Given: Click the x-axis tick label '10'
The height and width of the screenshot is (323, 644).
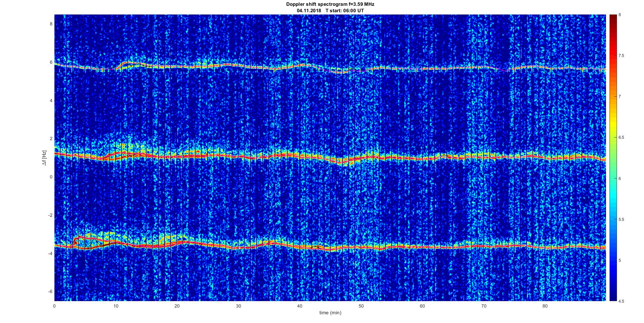Looking at the screenshot, I should click(116, 306).
